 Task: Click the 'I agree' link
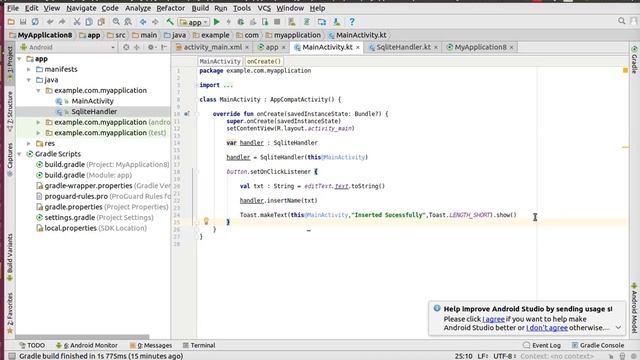[493, 319]
